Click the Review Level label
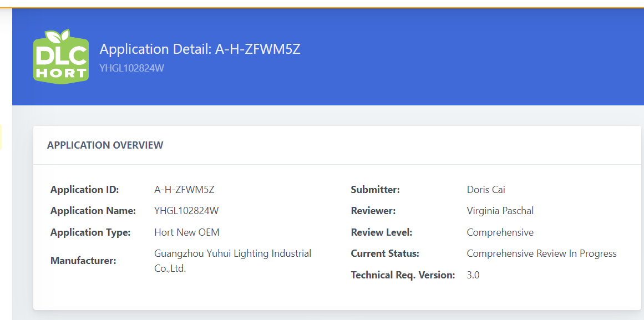The height and width of the screenshot is (320, 644). point(381,232)
